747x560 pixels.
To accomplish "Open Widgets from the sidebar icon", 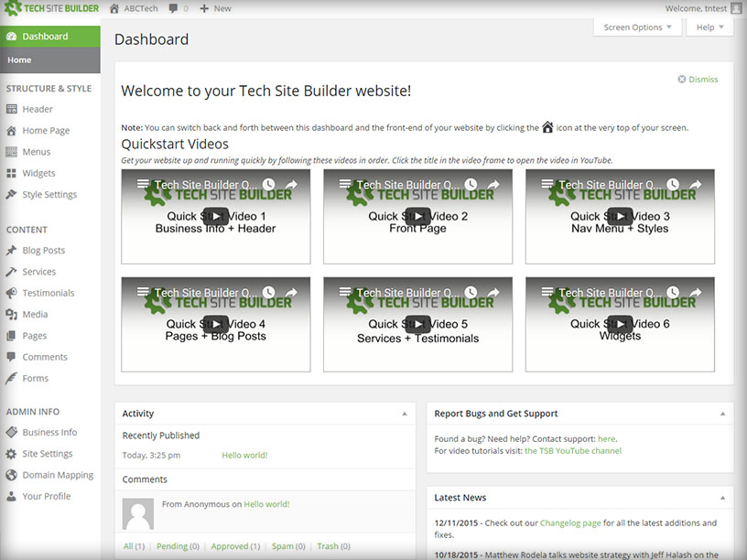I will (x=12, y=173).
